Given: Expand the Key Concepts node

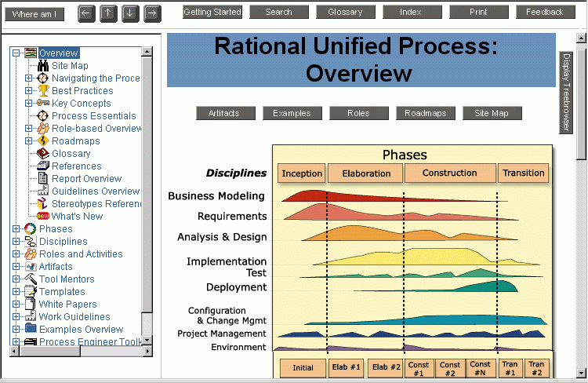Looking at the screenshot, I should (x=28, y=103).
